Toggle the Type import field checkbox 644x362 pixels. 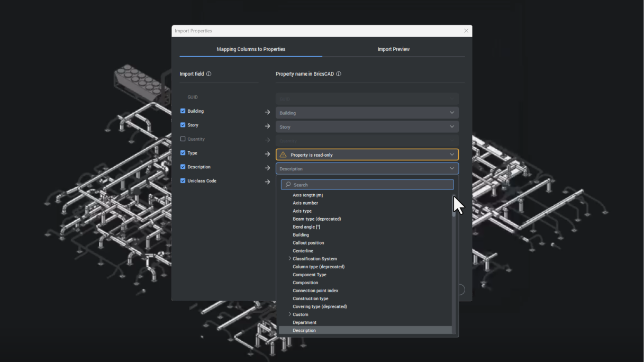pyautogui.click(x=183, y=153)
